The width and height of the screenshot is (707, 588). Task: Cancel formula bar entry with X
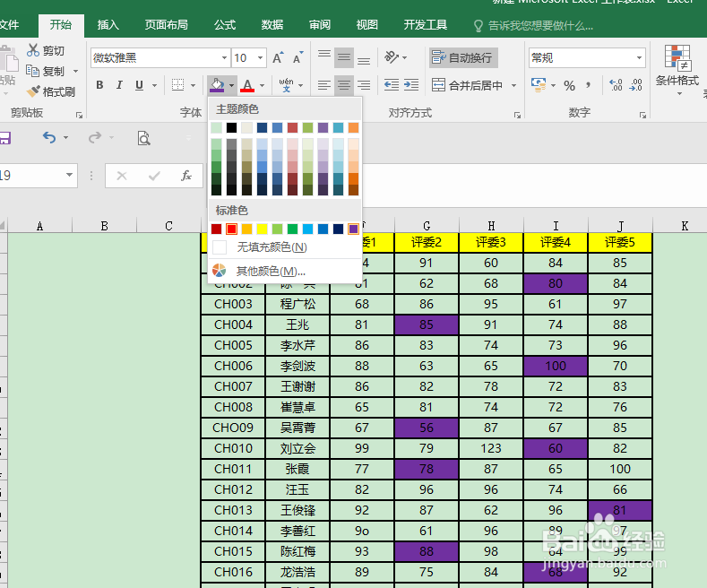tap(122, 176)
